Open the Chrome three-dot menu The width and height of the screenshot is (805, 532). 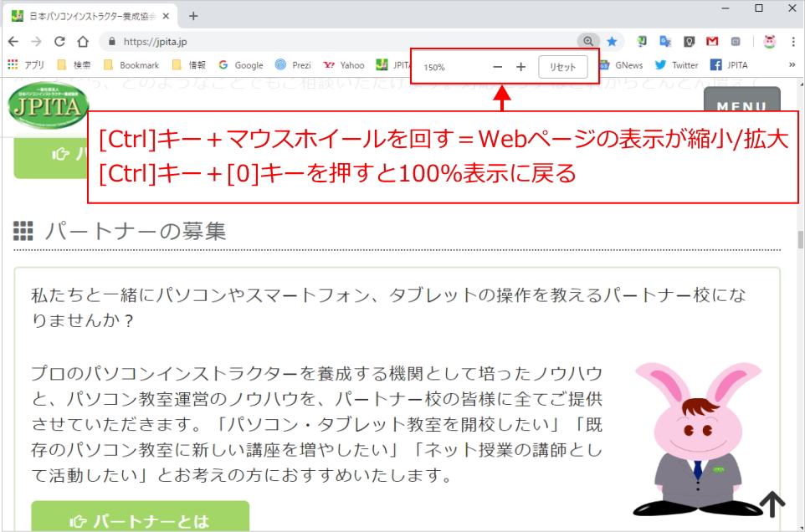click(x=792, y=41)
